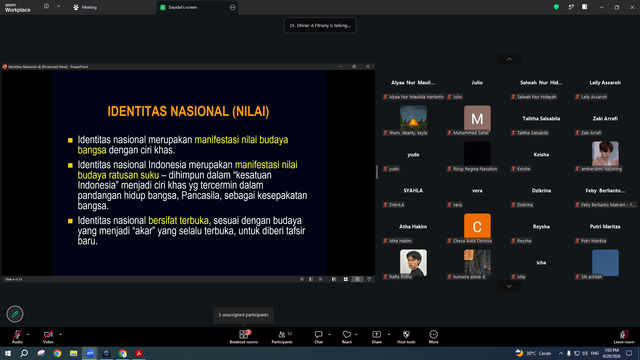Start camera with Video button

(48, 337)
